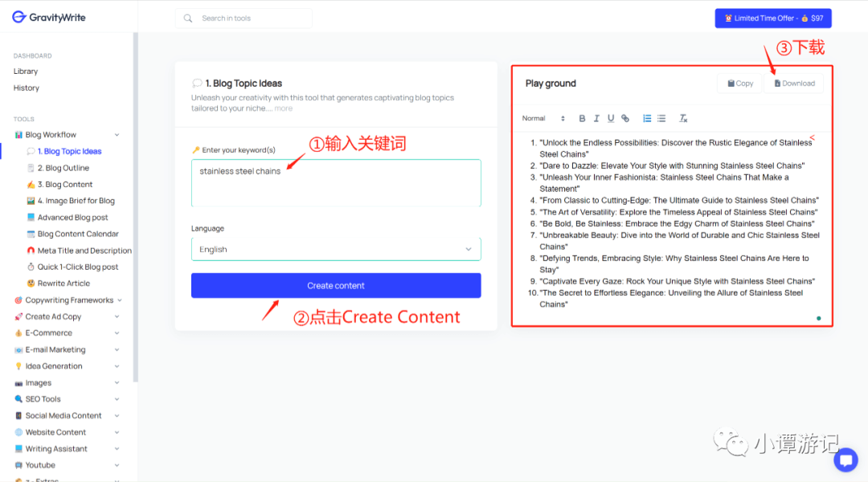Click the search magnifier icon
This screenshot has height=482, width=868.
(188, 18)
